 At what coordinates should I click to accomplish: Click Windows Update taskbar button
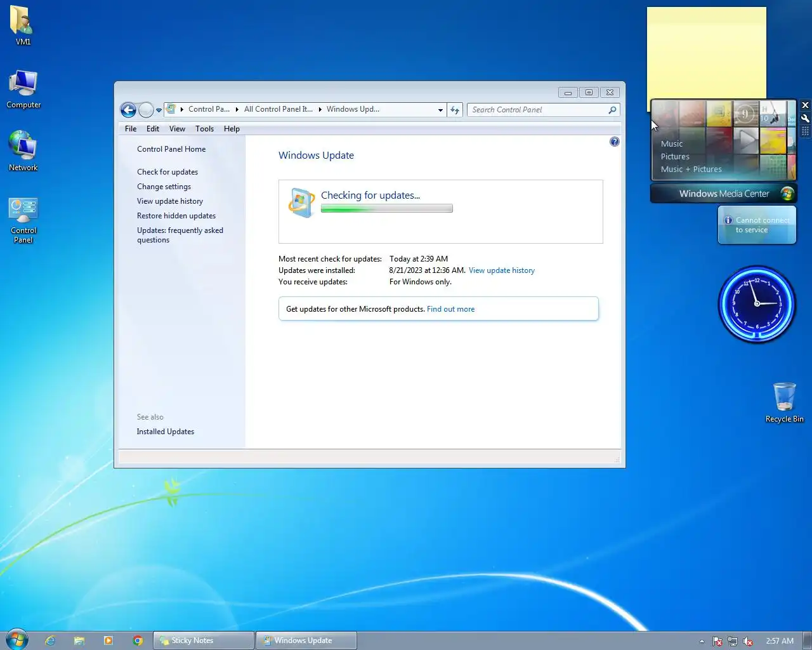point(306,640)
